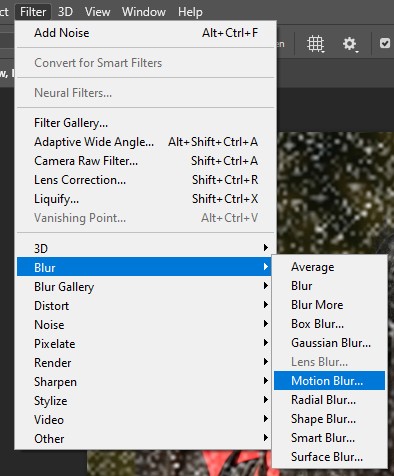Expand the Blur submenu item
The image size is (394, 476).
pos(144,267)
